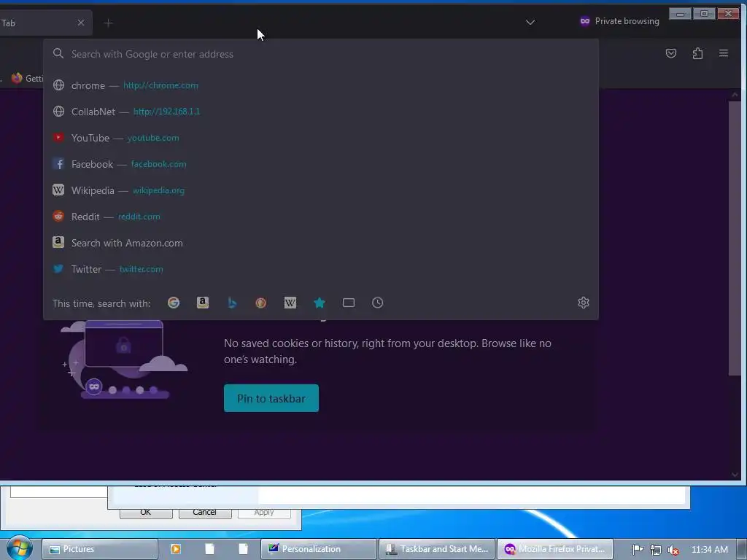Search open tabs using the tab icon
Viewport: 747px width, 560px height.
click(x=349, y=303)
